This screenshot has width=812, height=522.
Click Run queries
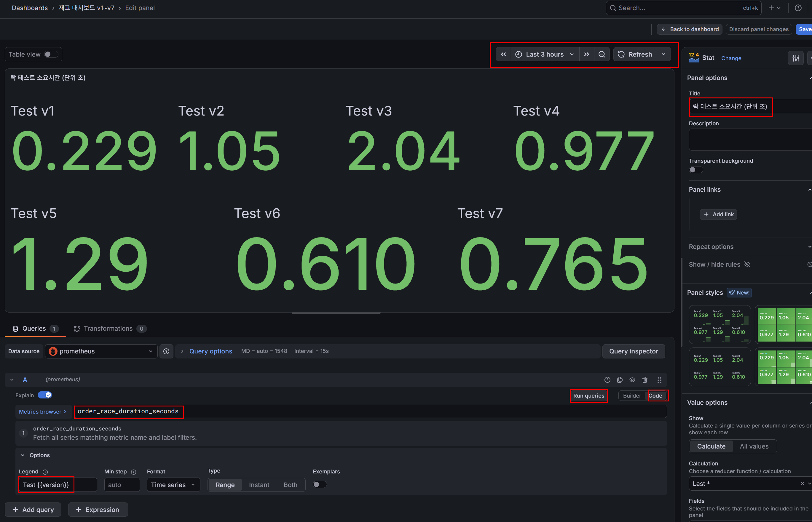588,395
